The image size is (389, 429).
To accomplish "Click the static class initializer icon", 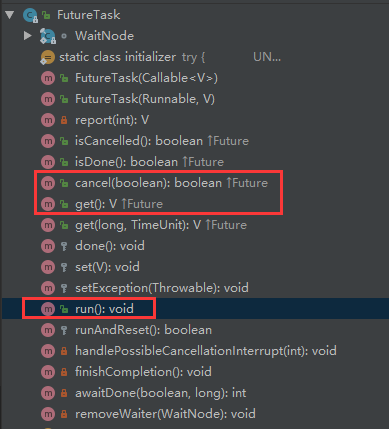I will 47,57.
